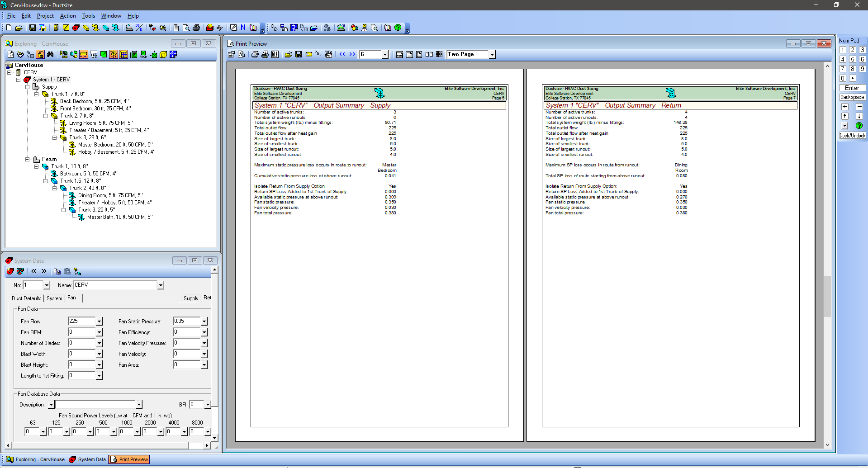Open the Tools menu
The width and height of the screenshot is (868, 468).
point(89,16)
